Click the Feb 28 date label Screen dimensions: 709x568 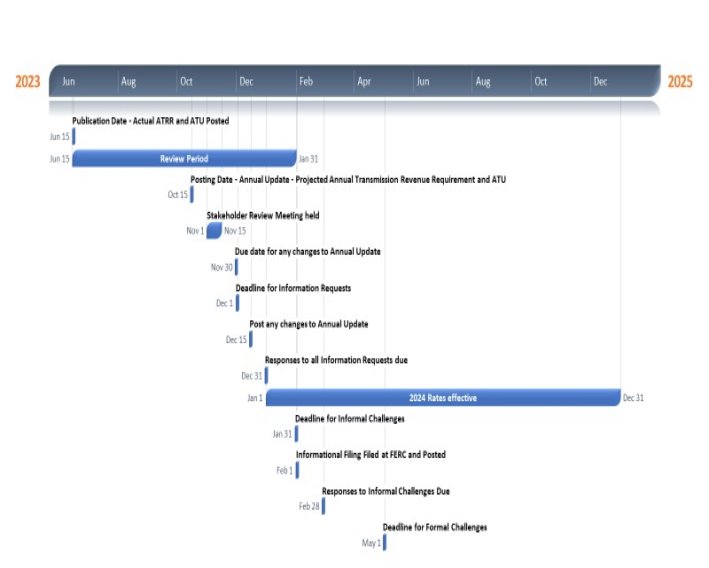click(x=309, y=506)
